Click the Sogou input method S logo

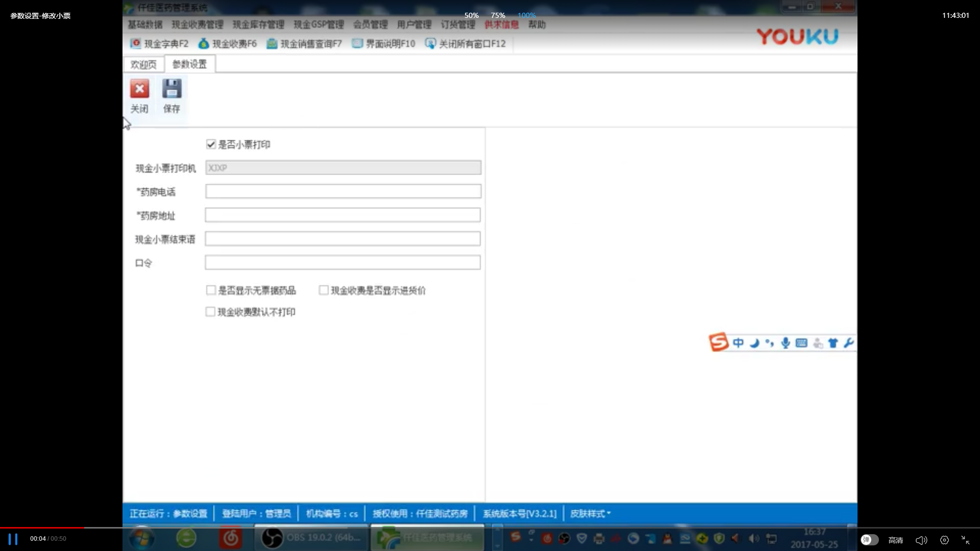[719, 342]
